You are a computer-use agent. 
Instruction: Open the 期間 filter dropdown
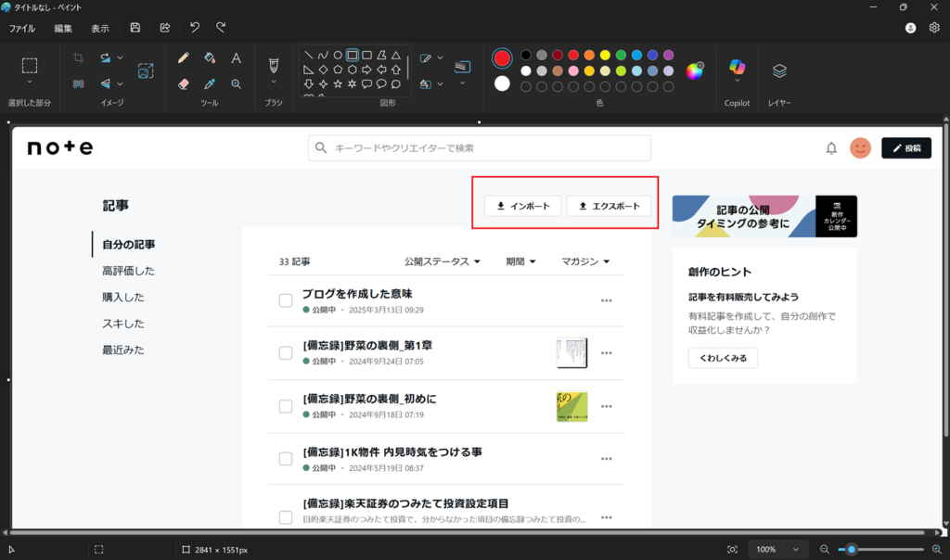521,261
